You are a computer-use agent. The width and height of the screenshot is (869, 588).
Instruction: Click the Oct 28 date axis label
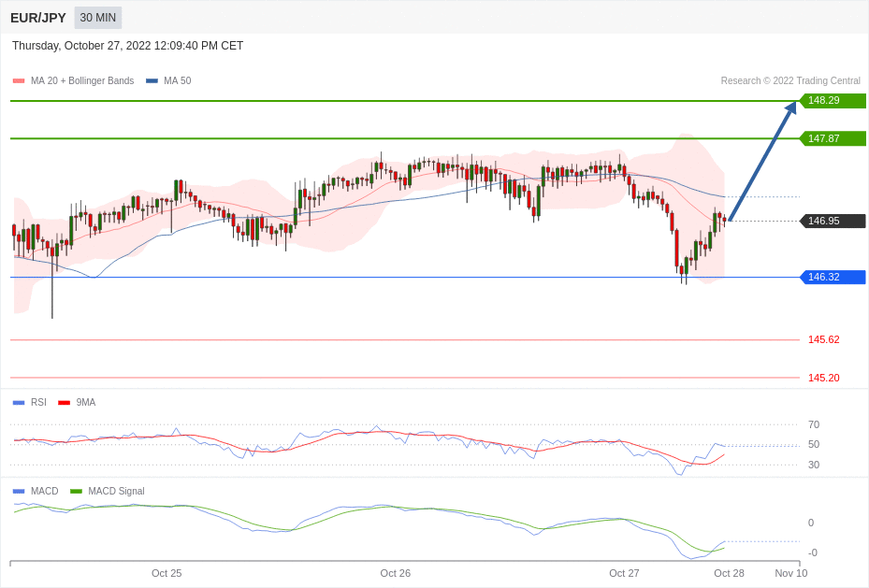729,573
